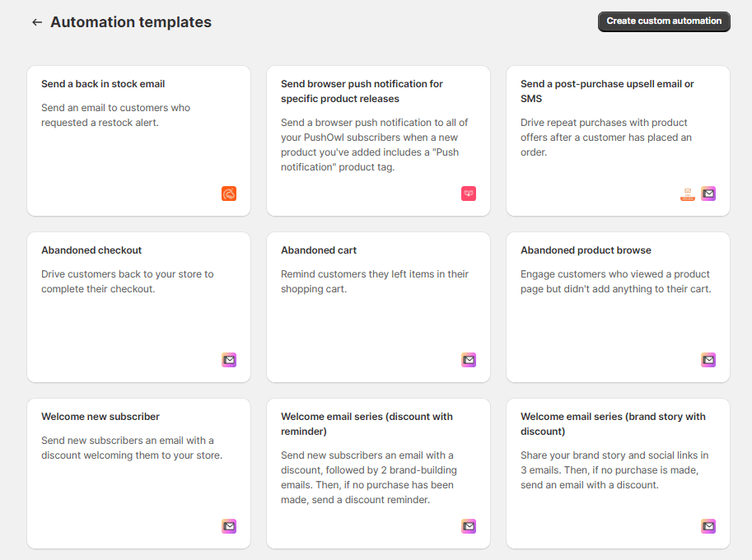Viewport: 752px width, 560px height.
Task: Click the restock alert icon on back in stock card
Action: 229,194
